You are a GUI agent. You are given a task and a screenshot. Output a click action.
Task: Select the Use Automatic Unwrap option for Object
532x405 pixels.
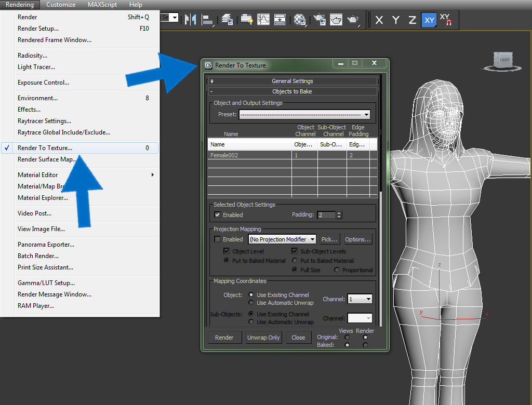tap(252, 303)
